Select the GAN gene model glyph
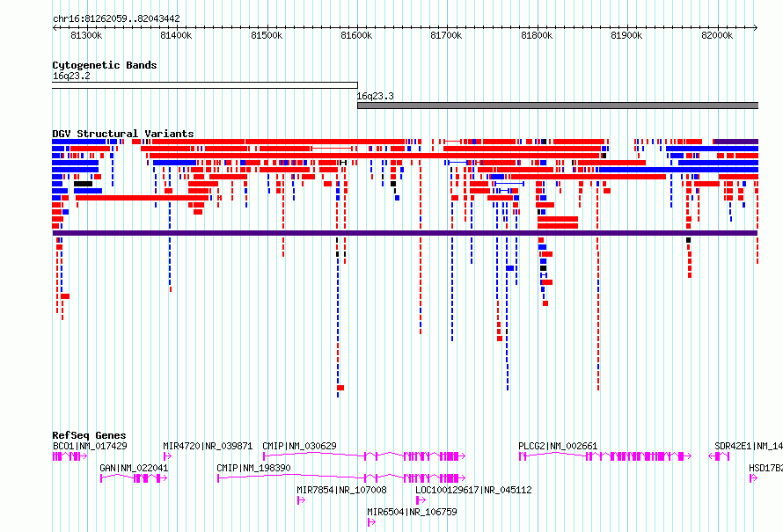Screen dimensions: 783x532 click(134, 478)
